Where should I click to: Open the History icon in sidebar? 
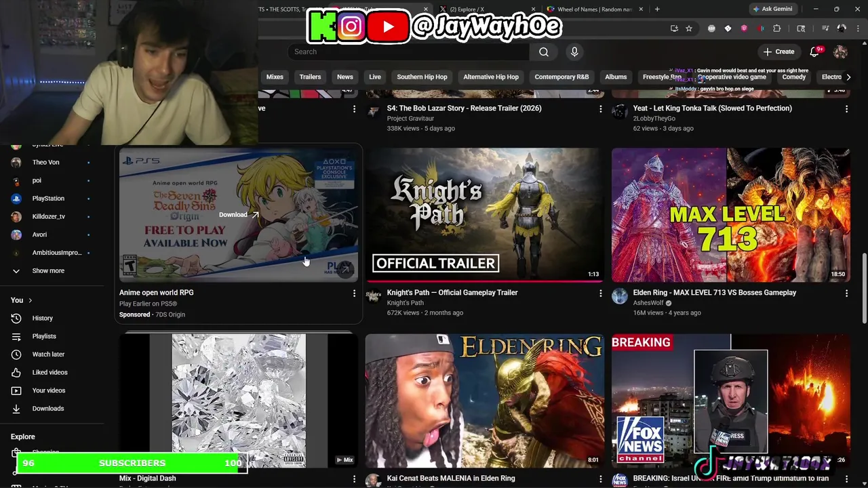pos(16,318)
